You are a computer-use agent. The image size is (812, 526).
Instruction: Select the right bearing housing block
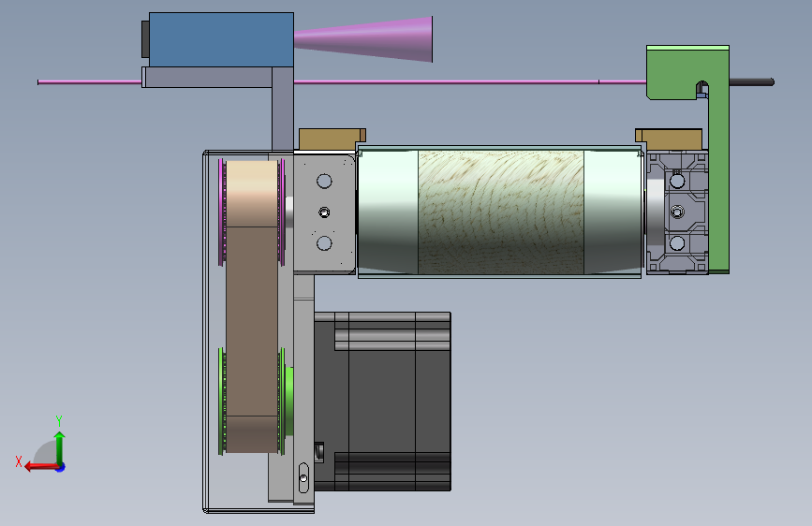(677, 212)
